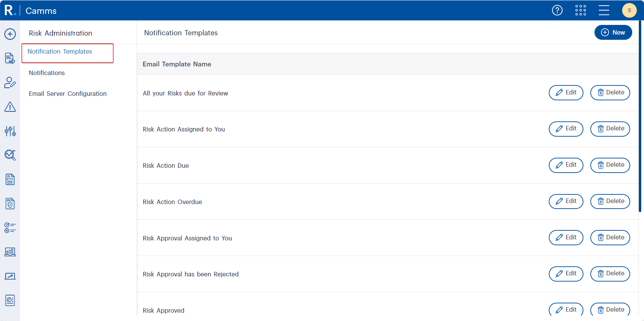Create a New notification template
The width and height of the screenshot is (644, 321).
coord(613,33)
